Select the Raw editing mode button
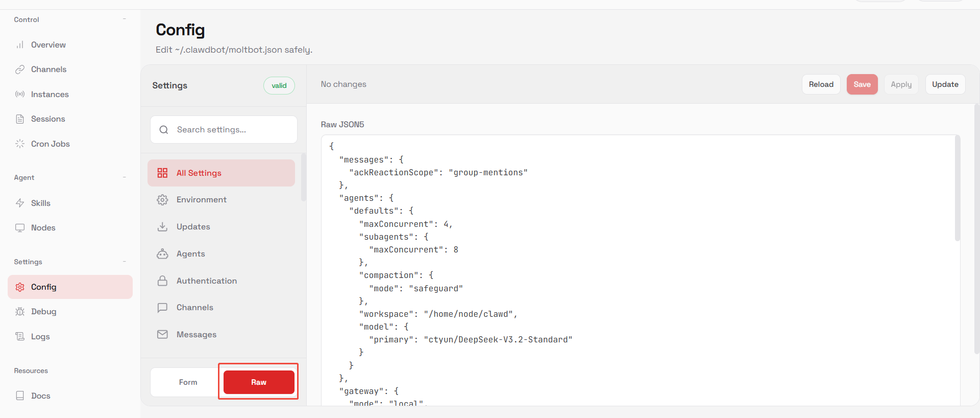980x418 pixels. pos(259,382)
